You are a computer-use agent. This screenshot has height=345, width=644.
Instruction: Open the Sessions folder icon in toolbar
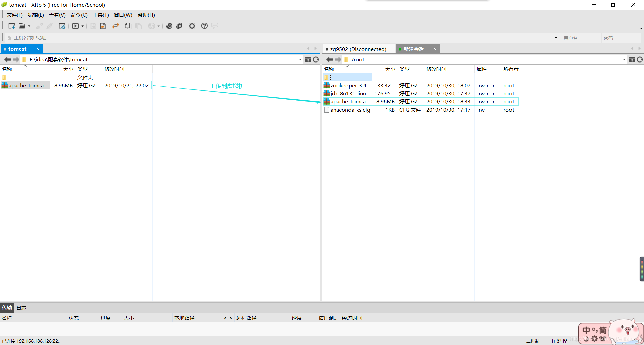(22, 26)
